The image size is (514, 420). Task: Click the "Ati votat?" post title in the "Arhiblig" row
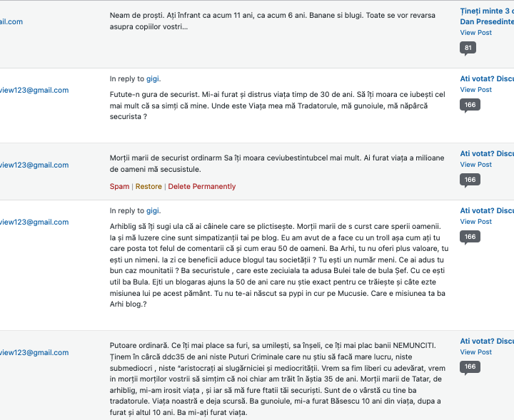click(487, 211)
